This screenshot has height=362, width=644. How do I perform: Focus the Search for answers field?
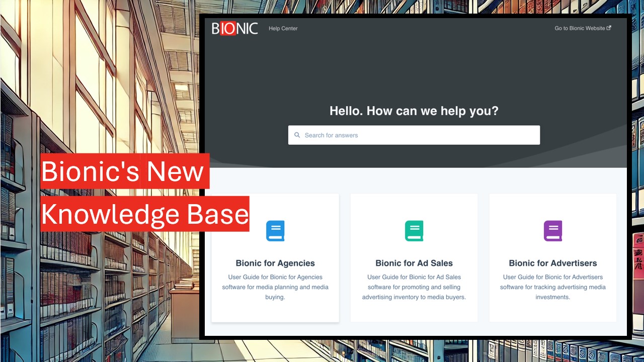pyautogui.click(x=418, y=135)
